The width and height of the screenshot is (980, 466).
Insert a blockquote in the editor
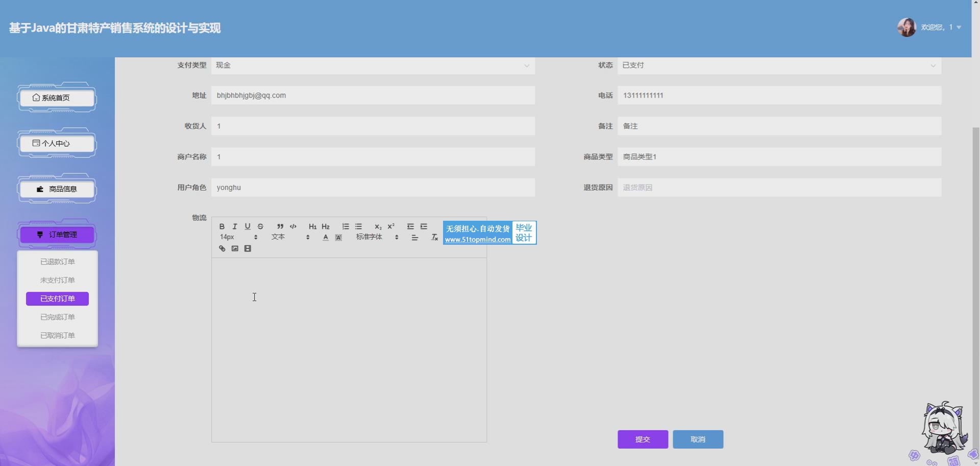(x=280, y=226)
